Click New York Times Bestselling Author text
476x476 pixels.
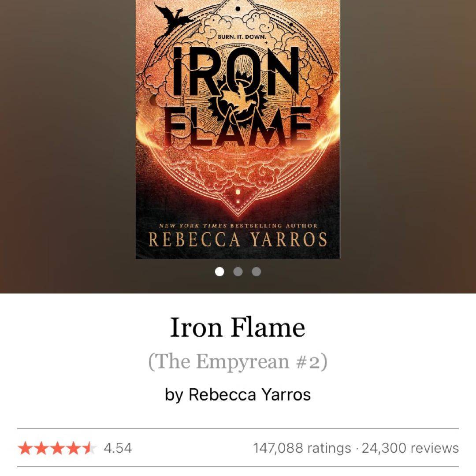coord(238,226)
